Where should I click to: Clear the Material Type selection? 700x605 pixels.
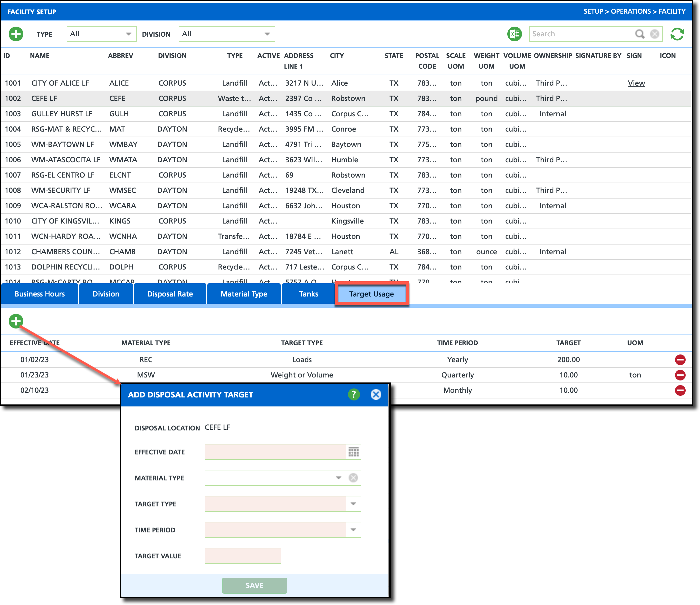tap(353, 478)
